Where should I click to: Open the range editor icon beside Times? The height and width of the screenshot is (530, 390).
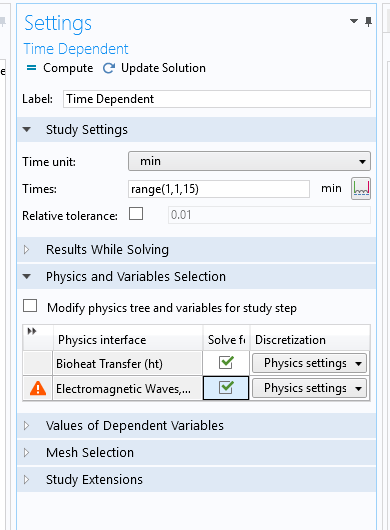[361, 189]
